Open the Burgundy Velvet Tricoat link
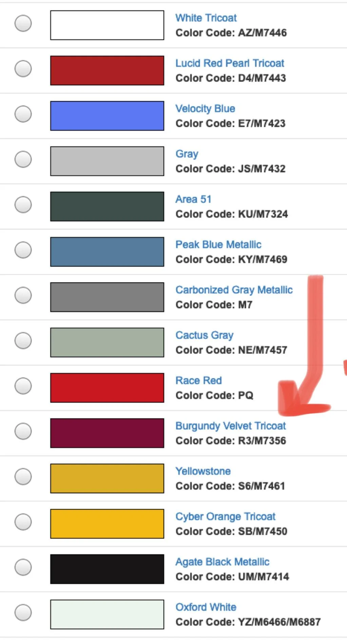 pyautogui.click(x=230, y=426)
